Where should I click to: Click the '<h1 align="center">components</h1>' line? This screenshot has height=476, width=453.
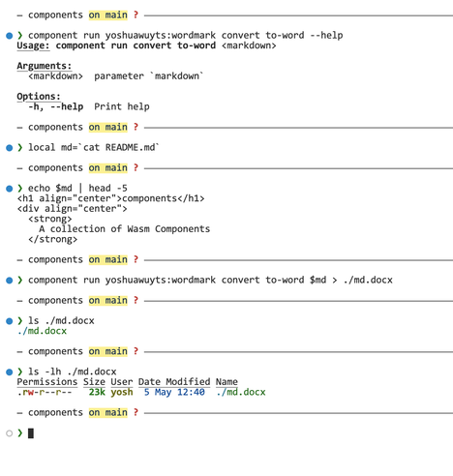click(x=110, y=198)
